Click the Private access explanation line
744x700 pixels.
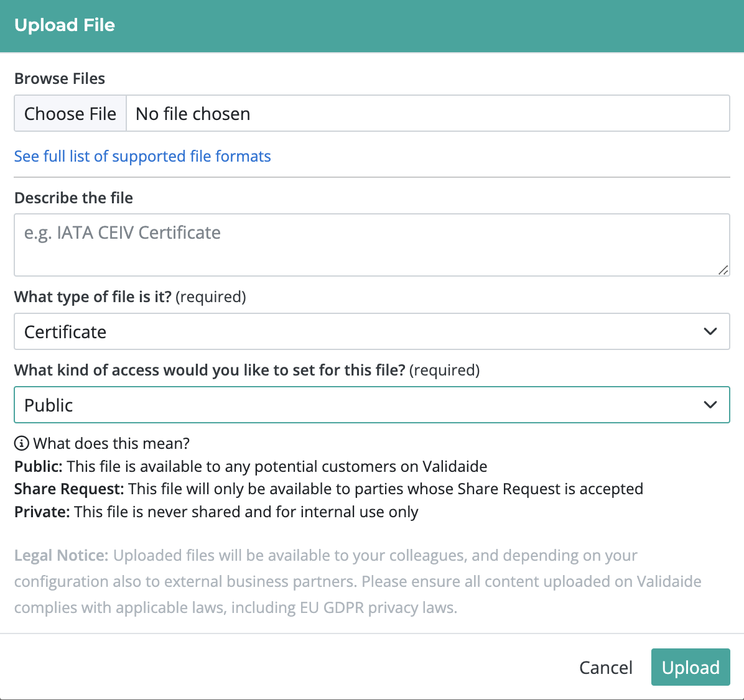[216, 512]
